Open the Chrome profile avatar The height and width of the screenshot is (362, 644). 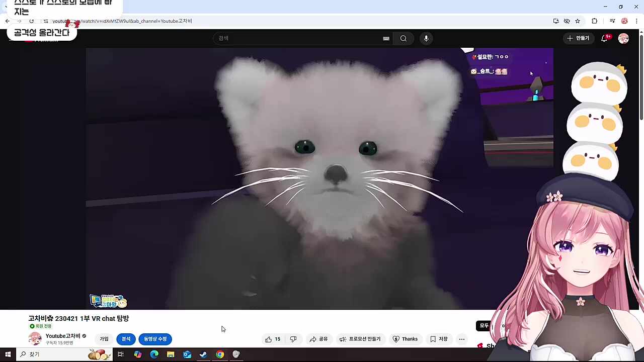[x=624, y=21]
